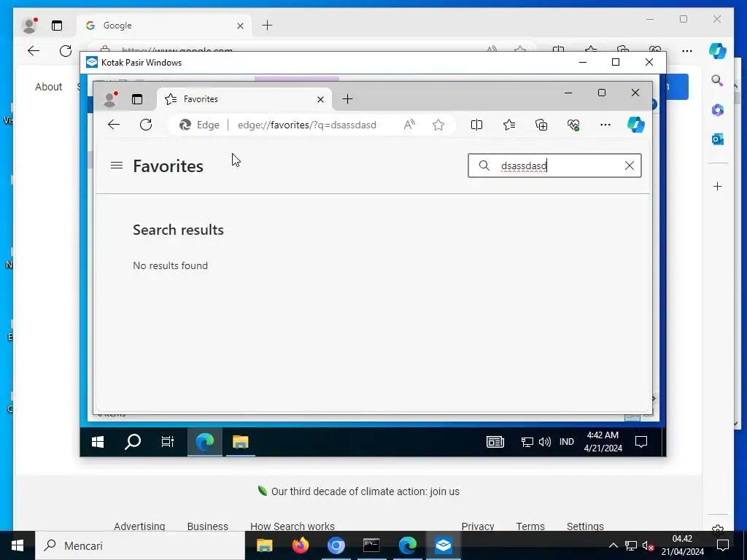Open Settings and more in outer Edge window
This screenshot has height=560, width=747.
(x=687, y=50)
